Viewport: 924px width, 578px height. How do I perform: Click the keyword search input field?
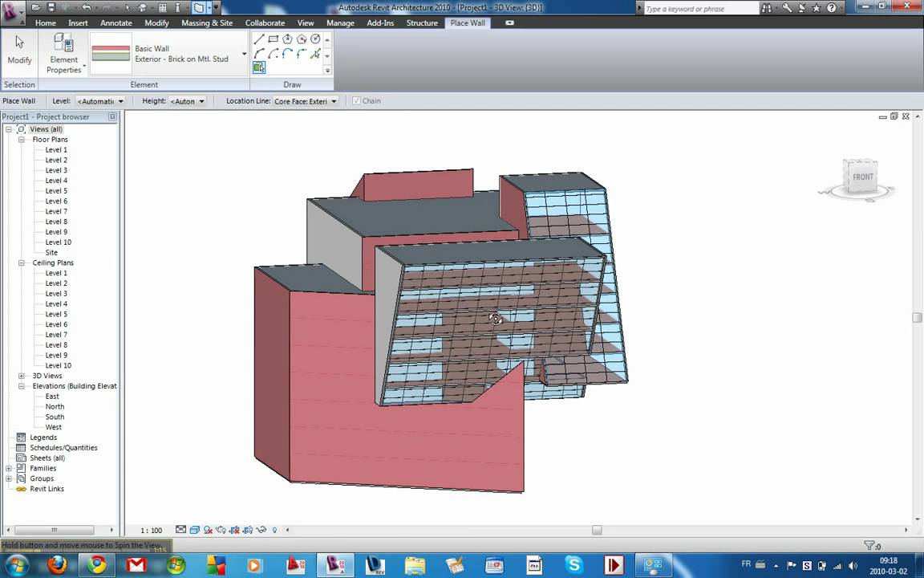pos(700,8)
